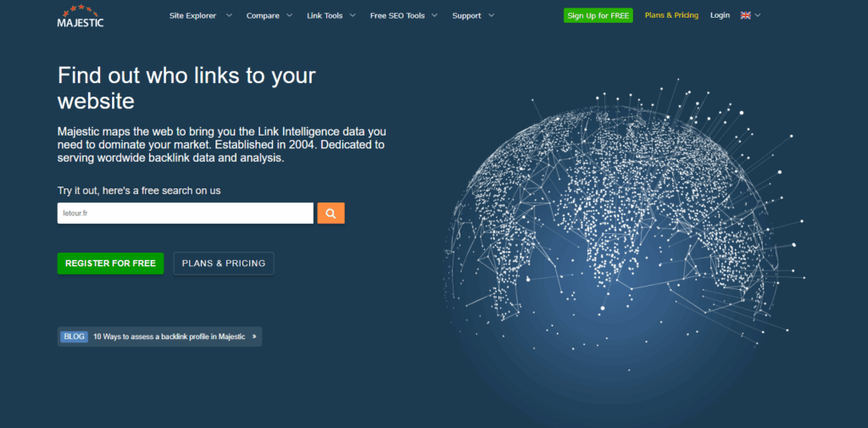The image size is (868, 428).
Task: Click the Sign Up for FREE button
Action: point(598,15)
